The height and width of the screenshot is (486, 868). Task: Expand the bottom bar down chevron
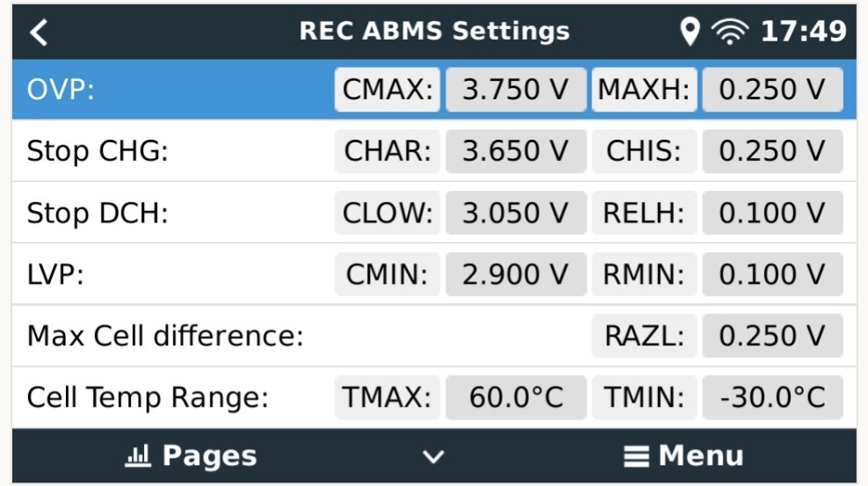pyautogui.click(x=433, y=457)
